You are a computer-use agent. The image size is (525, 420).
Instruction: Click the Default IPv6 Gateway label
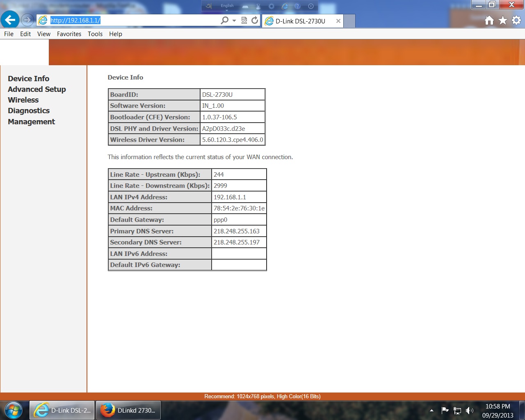pos(145,265)
